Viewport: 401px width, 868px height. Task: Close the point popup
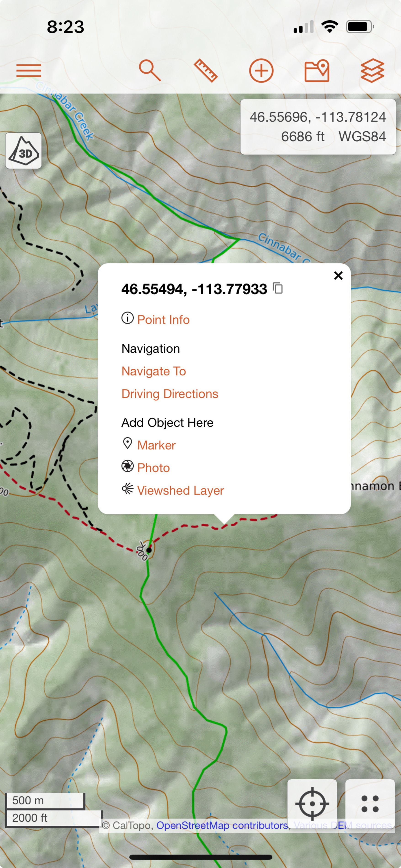click(338, 276)
